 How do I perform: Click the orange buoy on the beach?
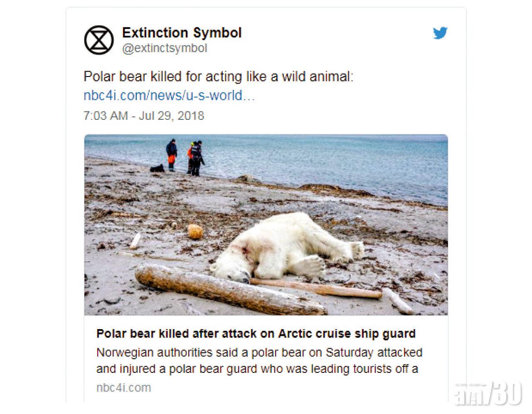point(195,231)
